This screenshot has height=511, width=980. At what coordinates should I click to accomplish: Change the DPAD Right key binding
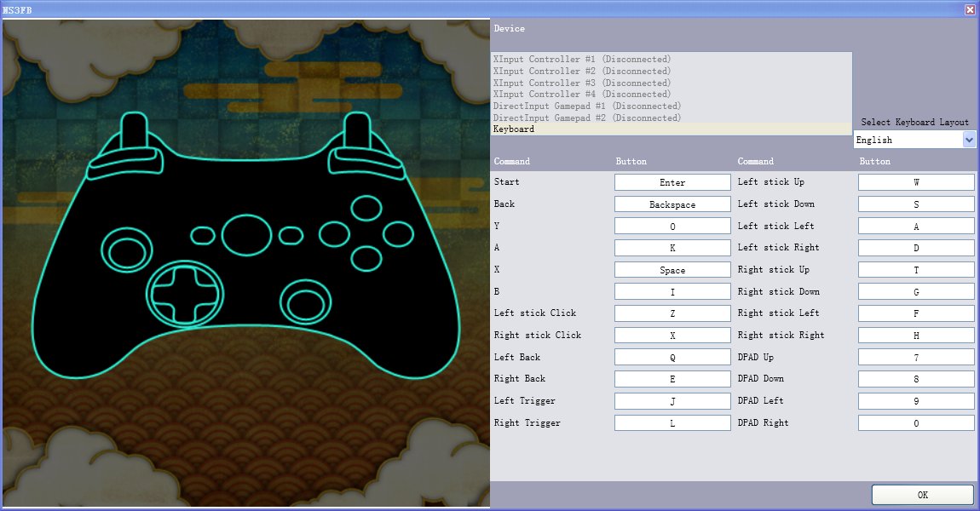915,423
